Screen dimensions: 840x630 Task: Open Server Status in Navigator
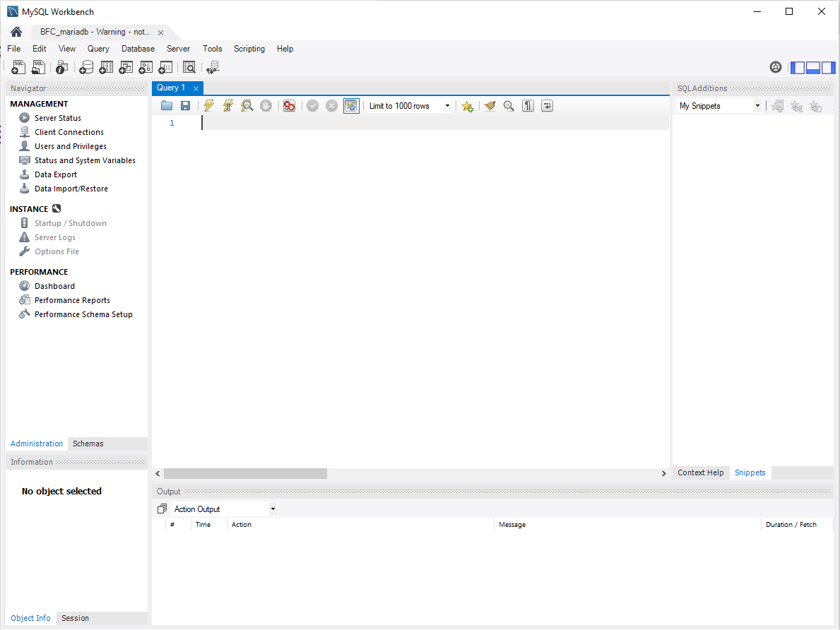[x=58, y=118]
